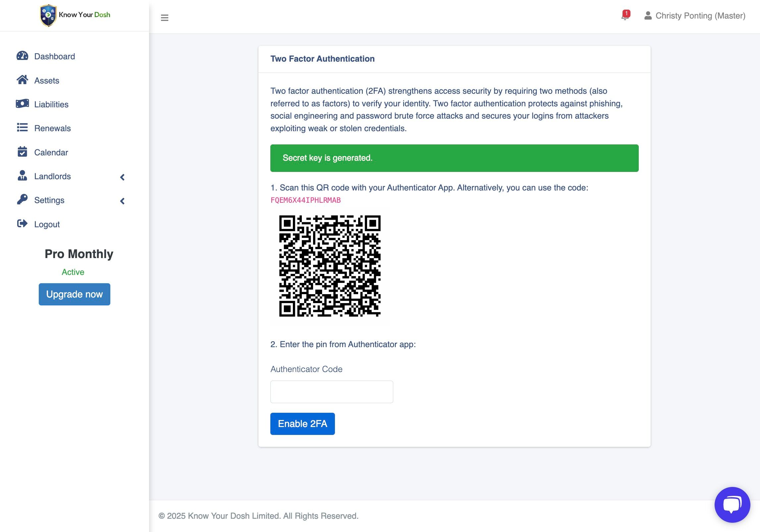760x532 pixels.
Task: Expand the Landlords submenu chevron
Action: (x=122, y=177)
